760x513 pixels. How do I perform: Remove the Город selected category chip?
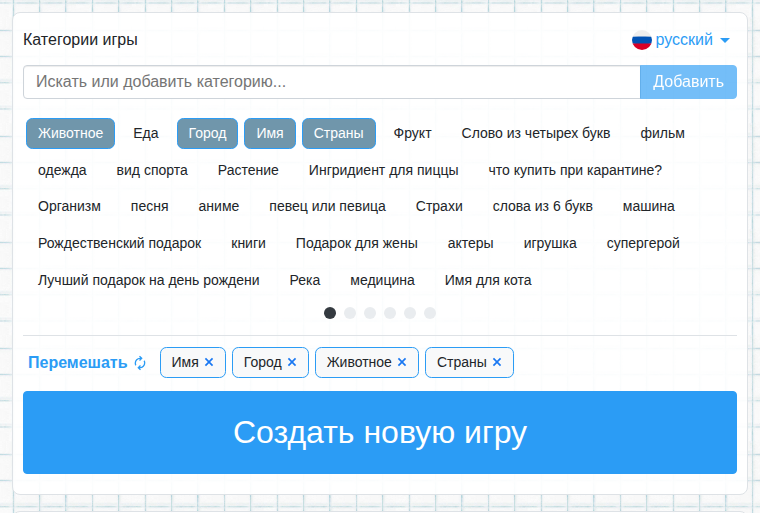(292, 362)
